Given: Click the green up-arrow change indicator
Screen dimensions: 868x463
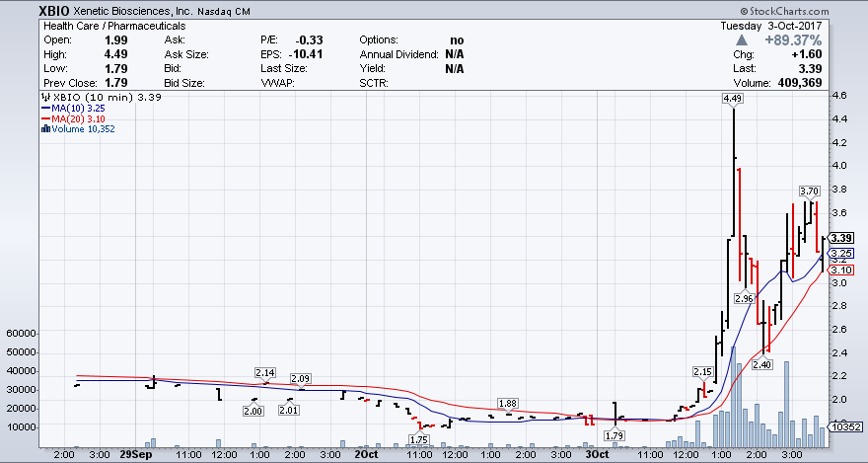Looking at the screenshot, I should click(x=740, y=39).
